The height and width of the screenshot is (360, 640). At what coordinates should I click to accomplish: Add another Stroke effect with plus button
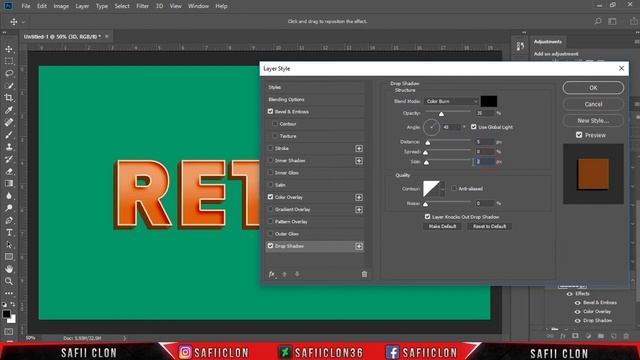359,149
